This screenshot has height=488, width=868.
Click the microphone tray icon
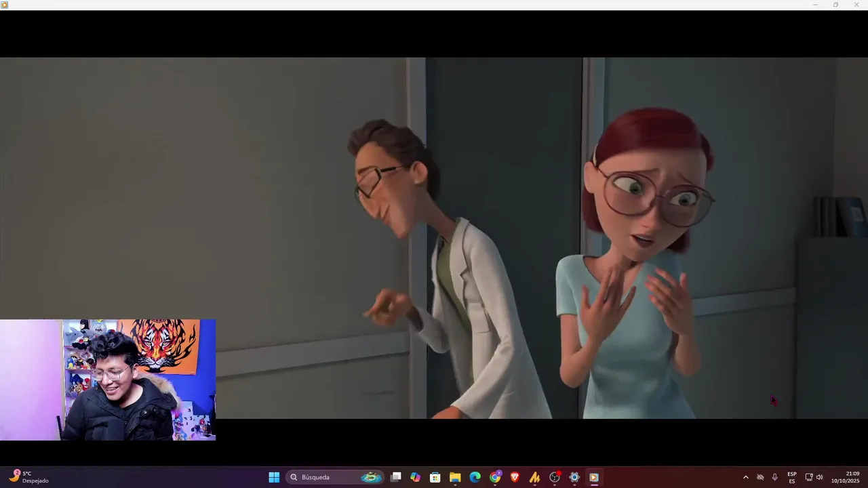[774, 477]
